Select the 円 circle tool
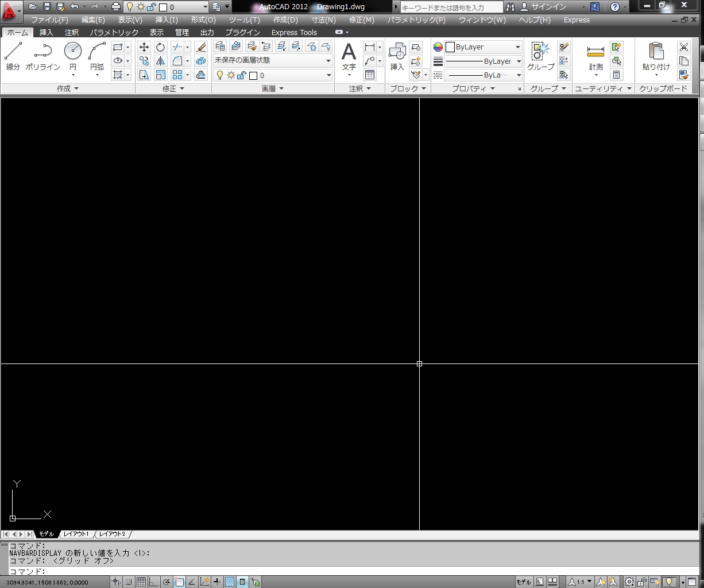Viewport: 704px width, 588px height. pos(73,56)
